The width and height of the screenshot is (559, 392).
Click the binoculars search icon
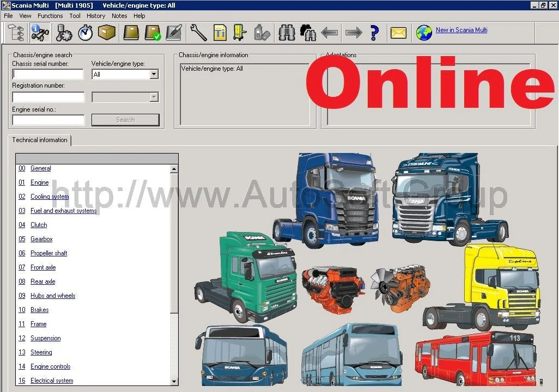(287, 33)
